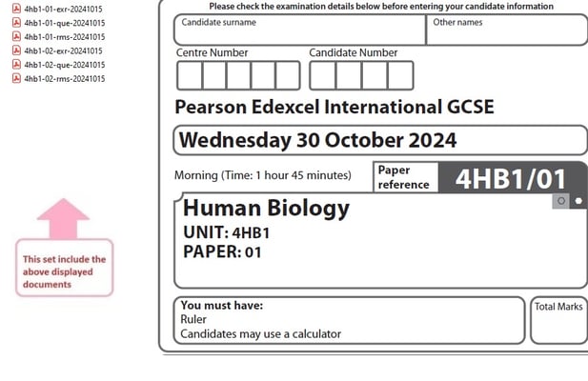Click the Candidate surname field
Image resolution: width=588 pixels, height=381 pixels.
(x=299, y=30)
